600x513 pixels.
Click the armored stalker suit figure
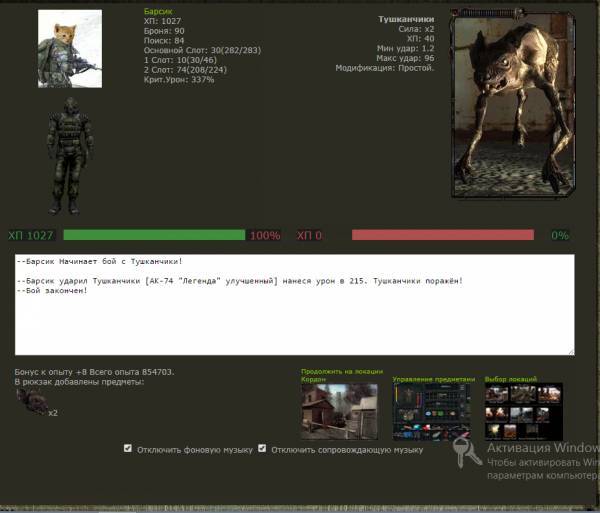(69, 156)
